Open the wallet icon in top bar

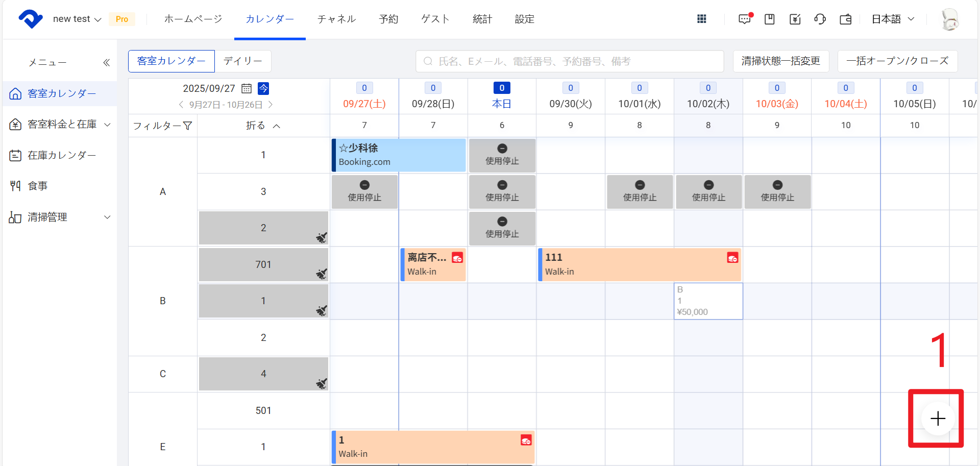[x=845, y=19]
